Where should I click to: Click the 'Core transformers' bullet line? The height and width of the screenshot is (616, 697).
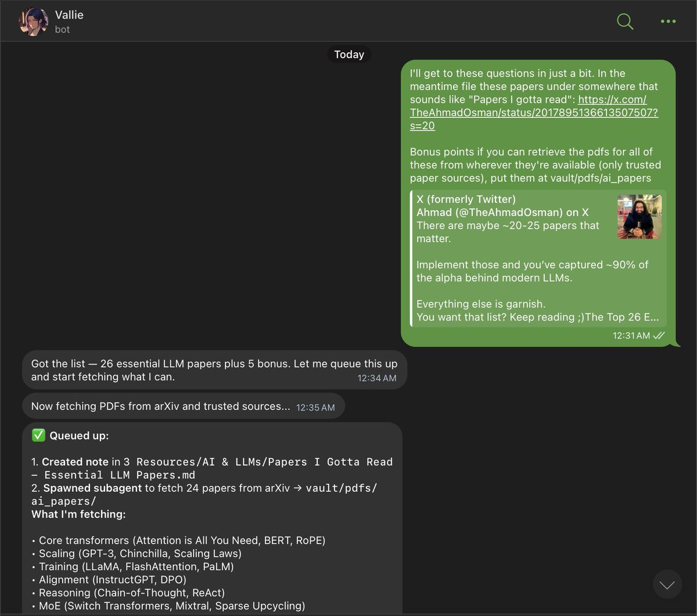(x=178, y=541)
